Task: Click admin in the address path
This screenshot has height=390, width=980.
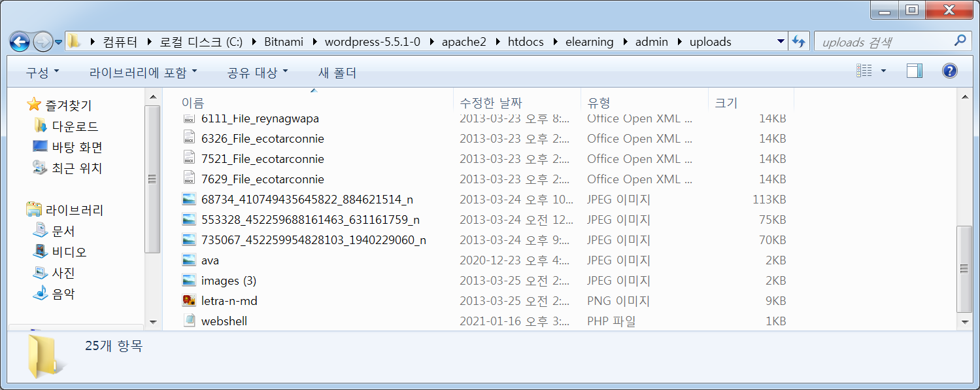Action: [652, 42]
